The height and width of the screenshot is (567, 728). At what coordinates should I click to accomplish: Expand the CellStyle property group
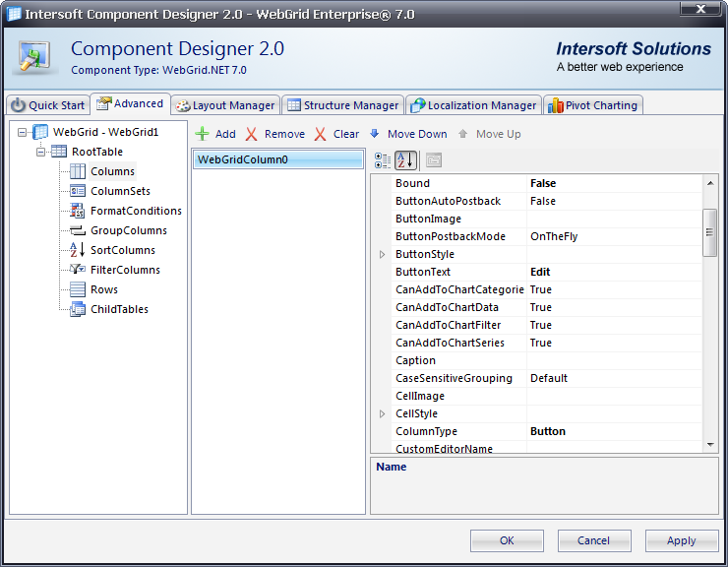pyautogui.click(x=383, y=414)
